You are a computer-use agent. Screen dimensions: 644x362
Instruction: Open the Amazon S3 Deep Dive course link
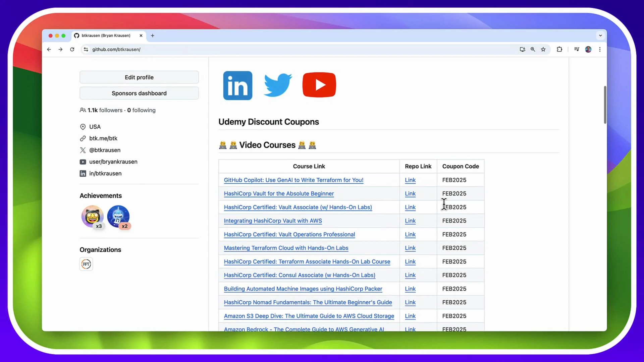pos(309,316)
